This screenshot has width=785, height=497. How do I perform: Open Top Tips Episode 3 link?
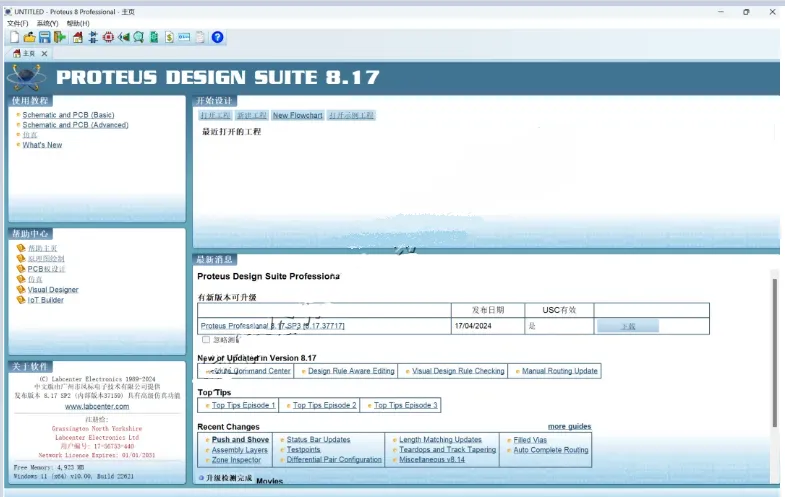(406, 405)
